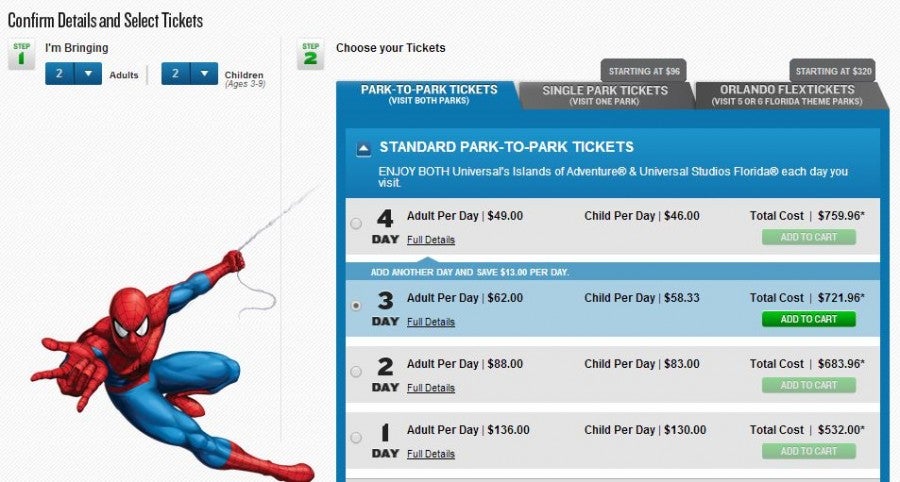
Task: Select the 3 Day ticket radio button
Action: pos(356,306)
